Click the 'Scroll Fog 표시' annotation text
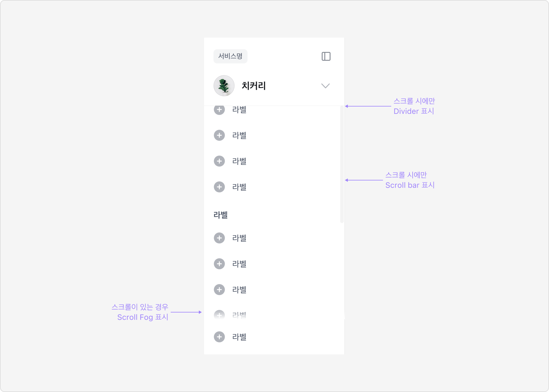This screenshot has height=392, width=549. tap(143, 317)
